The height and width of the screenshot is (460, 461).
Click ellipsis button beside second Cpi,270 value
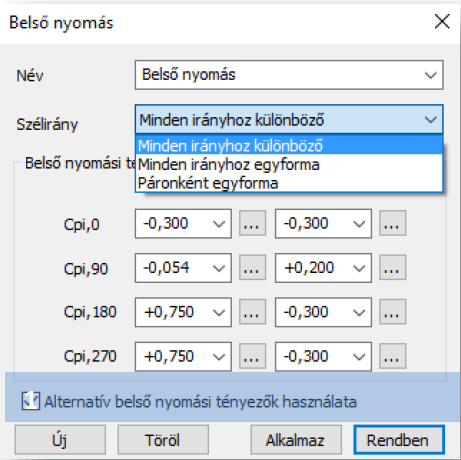[392, 356]
